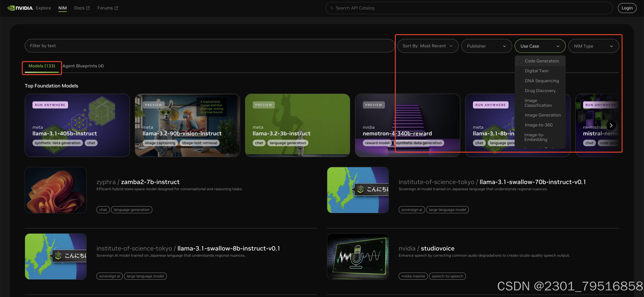Click the Top Foundation Models heading

click(x=52, y=86)
